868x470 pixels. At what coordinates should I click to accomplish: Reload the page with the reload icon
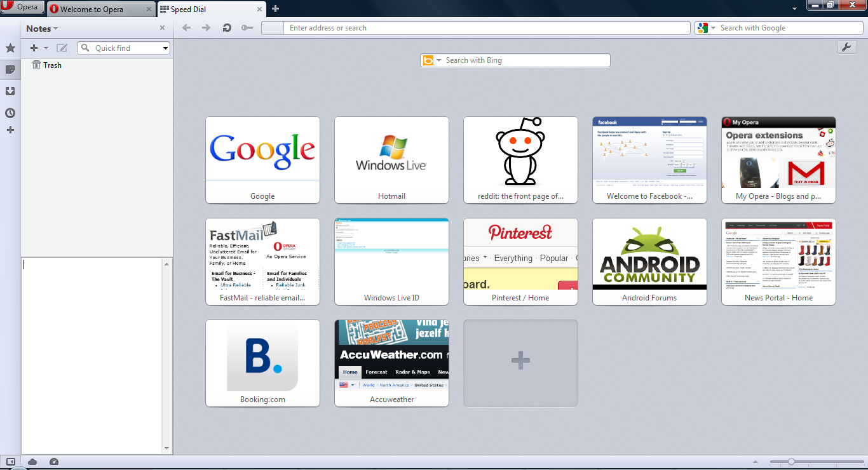pos(227,28)
